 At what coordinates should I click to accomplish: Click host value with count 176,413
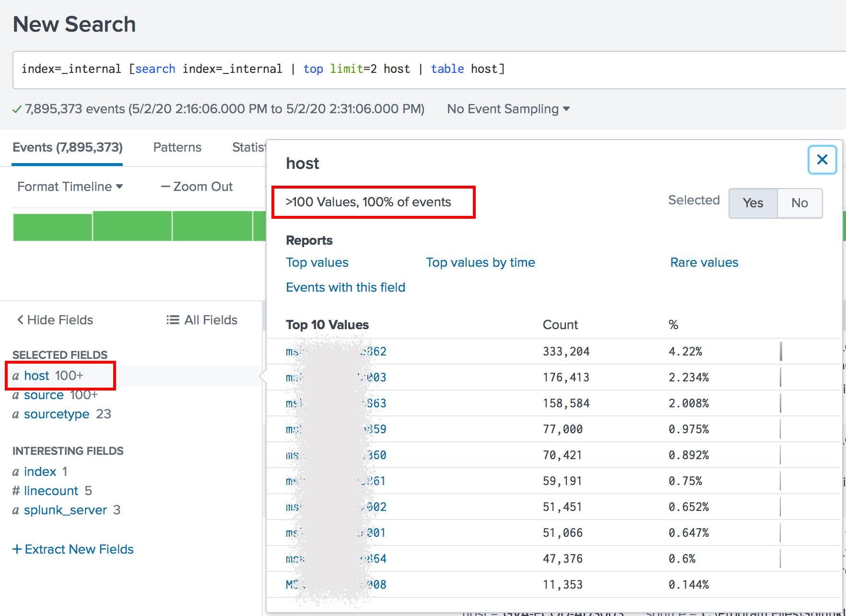(x=336, y=378)
